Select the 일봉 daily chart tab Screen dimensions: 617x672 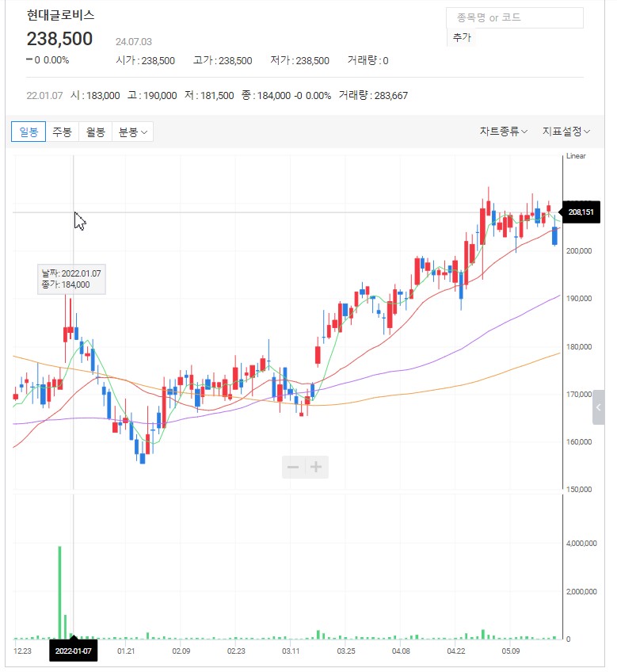click(x=29, y=132)
